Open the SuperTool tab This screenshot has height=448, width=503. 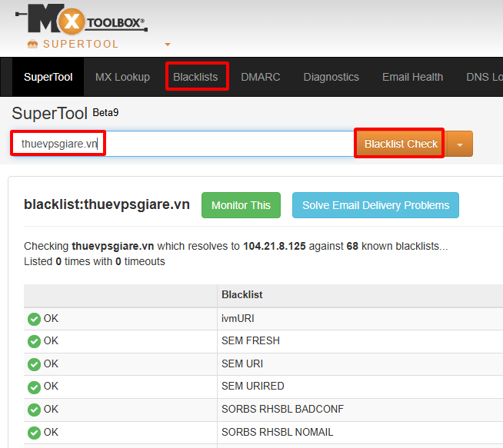point(48,77)
